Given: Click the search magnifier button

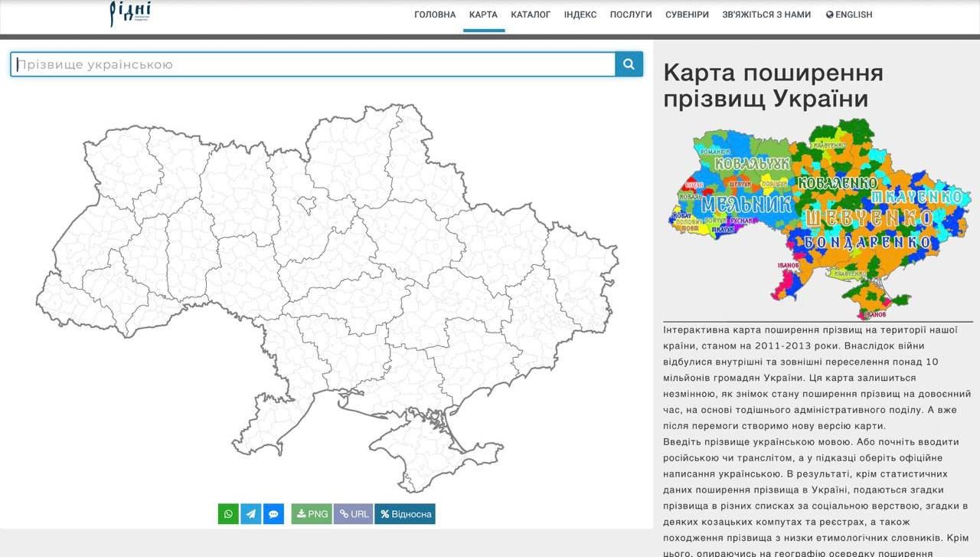Looking at the screenshot, I should coord(629,64).
